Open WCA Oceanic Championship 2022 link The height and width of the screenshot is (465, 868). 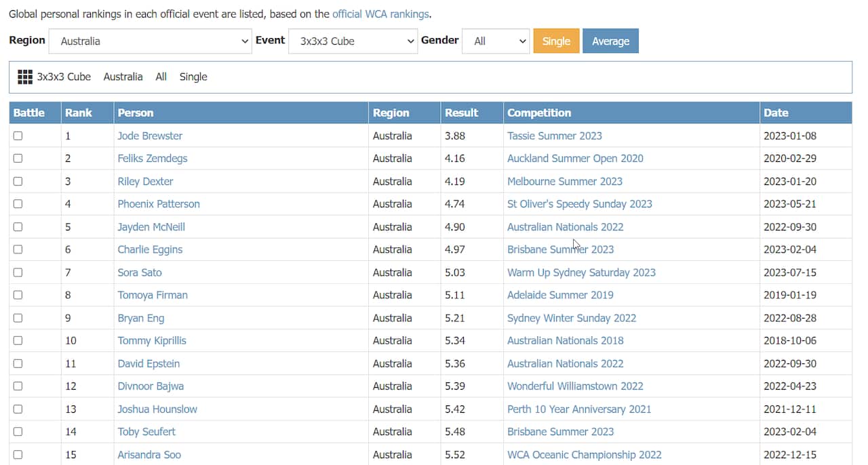point(584,454)
